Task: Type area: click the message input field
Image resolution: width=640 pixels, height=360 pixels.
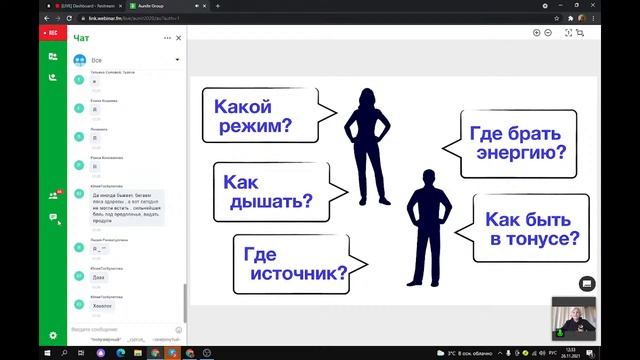Action: pos(122,329)
